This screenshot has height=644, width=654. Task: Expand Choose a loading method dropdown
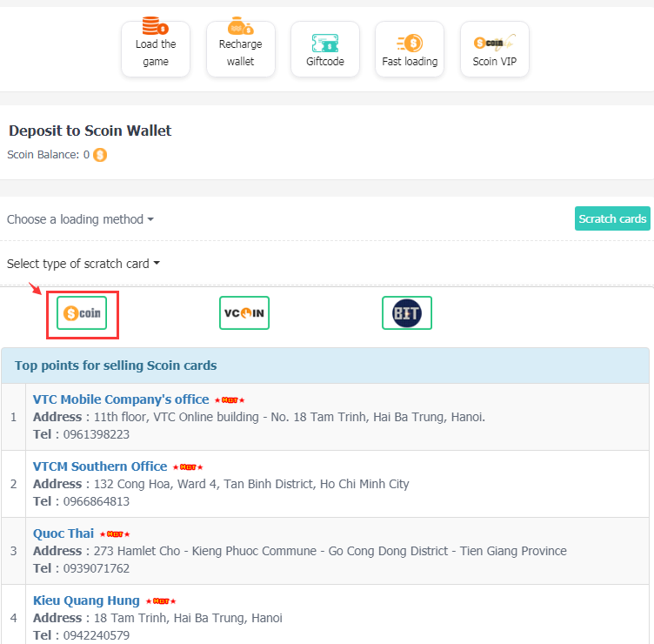(80, 219)
